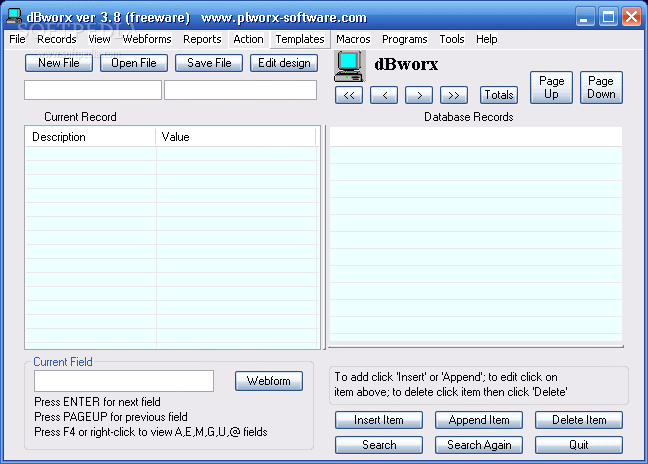Open the View menu
This screenshot has height=464, width=648.
tap(99, 39)
